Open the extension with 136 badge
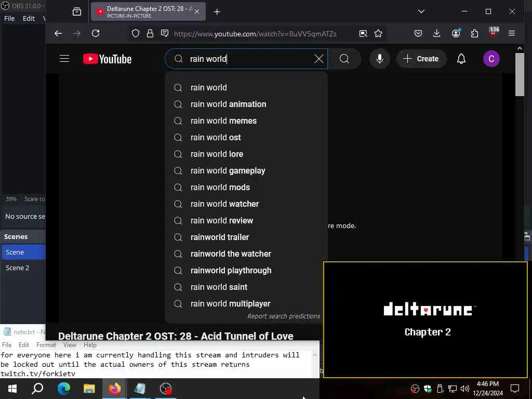Image resolution: width=532 pixels, height=399 pixels. tap(494, 32)
